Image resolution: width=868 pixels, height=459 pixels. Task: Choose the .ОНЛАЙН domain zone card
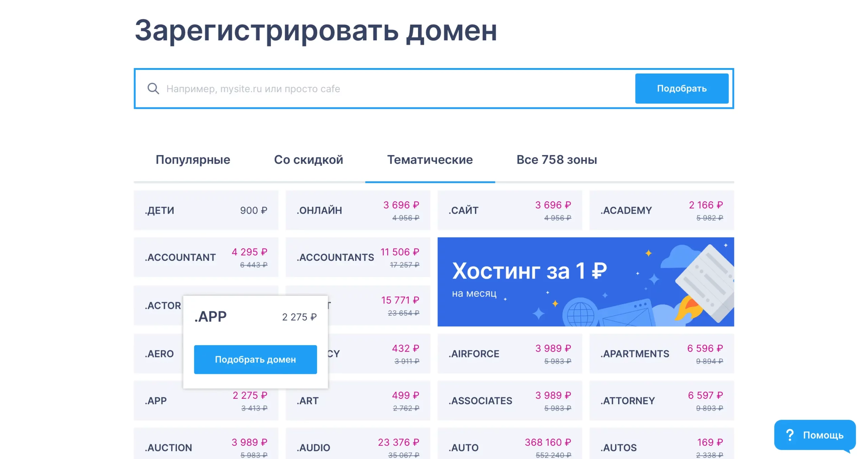tap(358, 210)
